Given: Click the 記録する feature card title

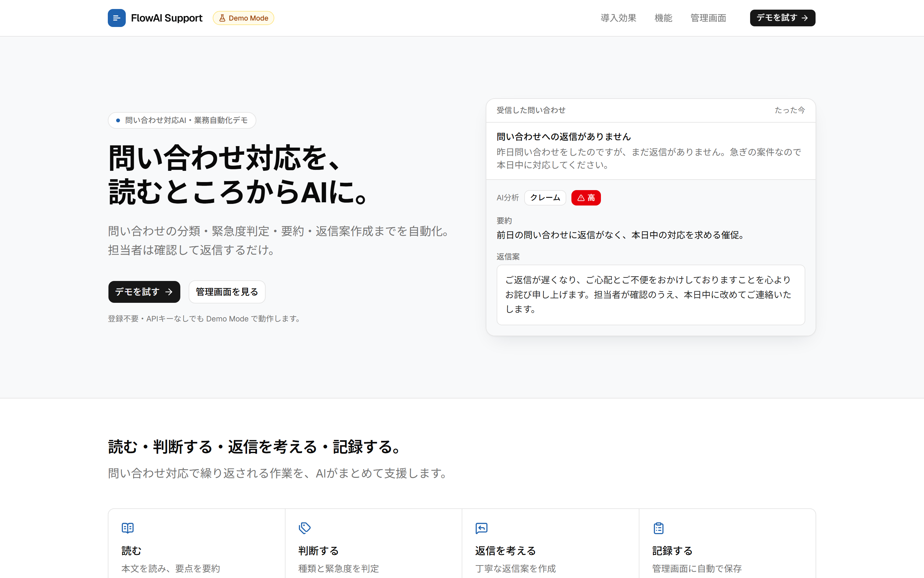Looking at the screenshot, I should point(672,550).
